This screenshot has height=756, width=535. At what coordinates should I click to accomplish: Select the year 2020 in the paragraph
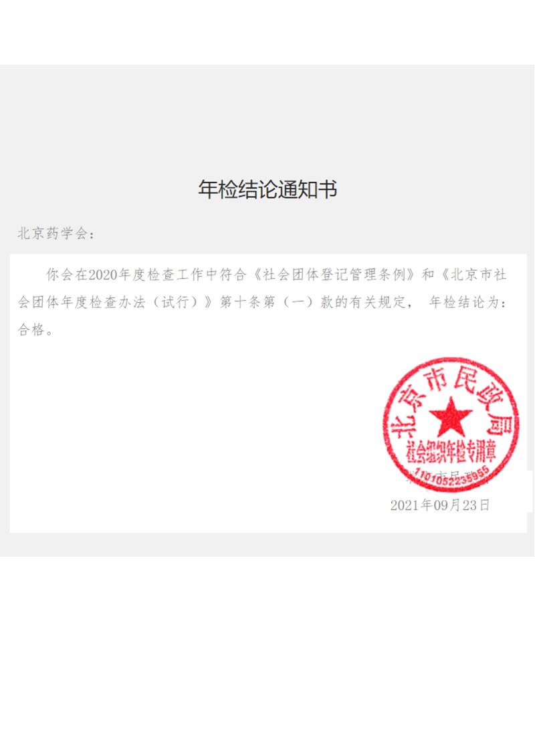click(103, 275)
